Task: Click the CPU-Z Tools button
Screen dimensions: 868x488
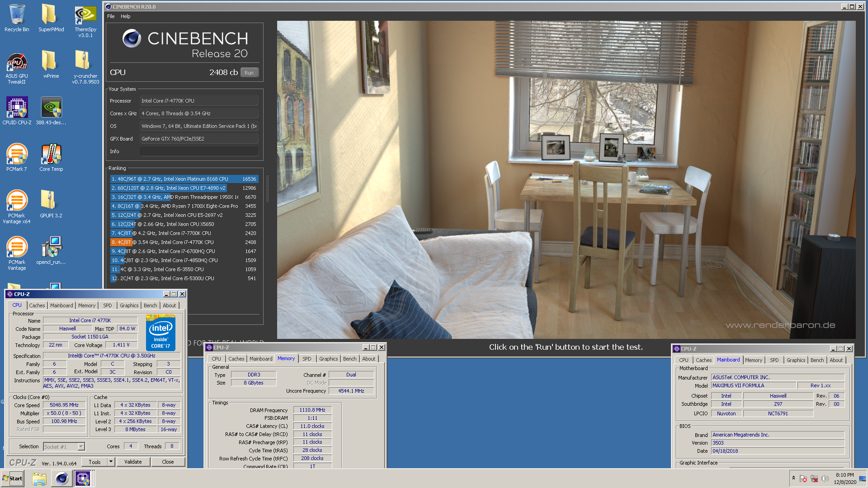Action: point(94,462)
